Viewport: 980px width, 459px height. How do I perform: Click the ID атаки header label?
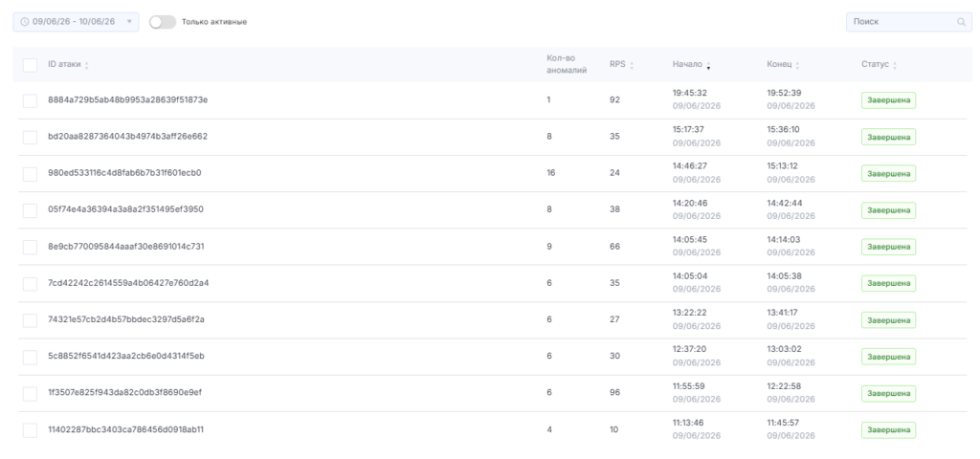tap(64, 64)
